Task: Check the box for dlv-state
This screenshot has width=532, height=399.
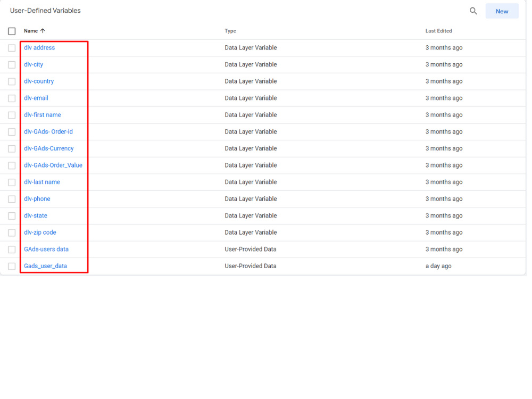Action: [x=12, y=216]
